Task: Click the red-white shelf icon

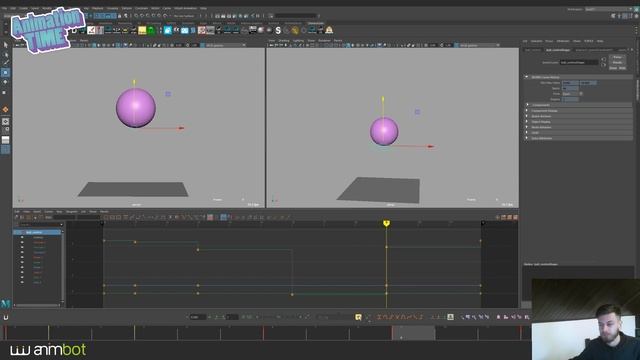Action: 202,30
